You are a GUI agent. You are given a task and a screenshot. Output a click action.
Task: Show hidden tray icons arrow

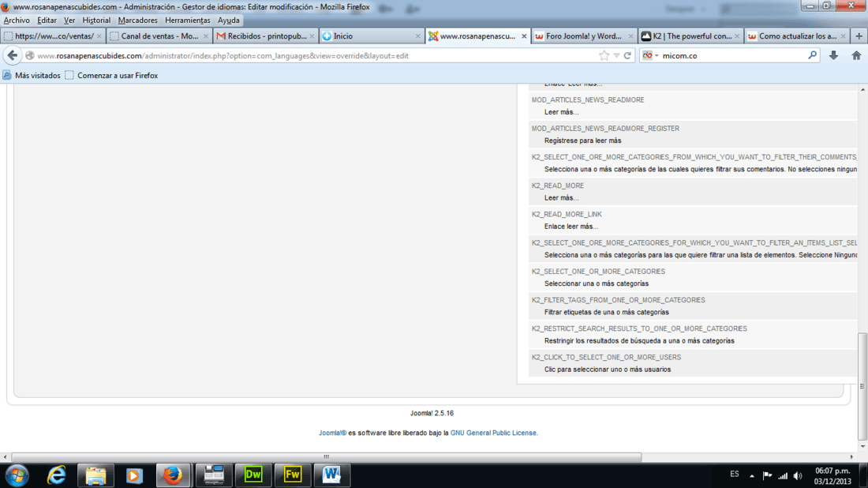(752, 476)
